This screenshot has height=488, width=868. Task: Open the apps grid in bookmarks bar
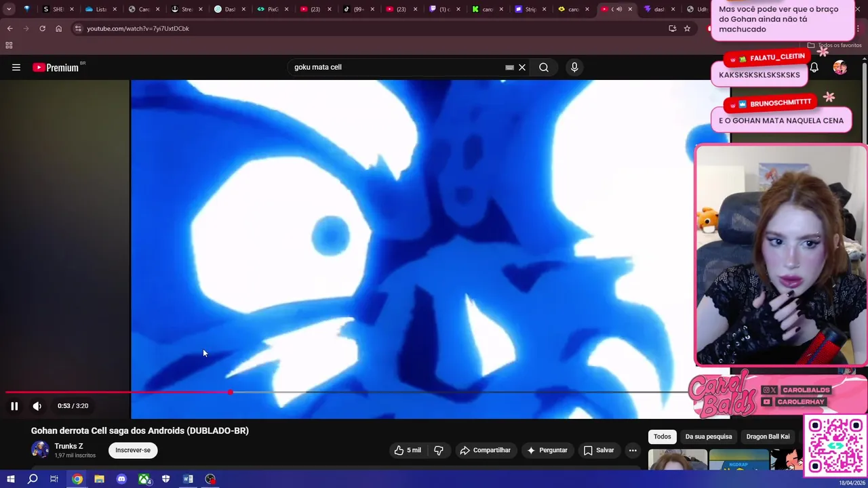pos(9,45)
